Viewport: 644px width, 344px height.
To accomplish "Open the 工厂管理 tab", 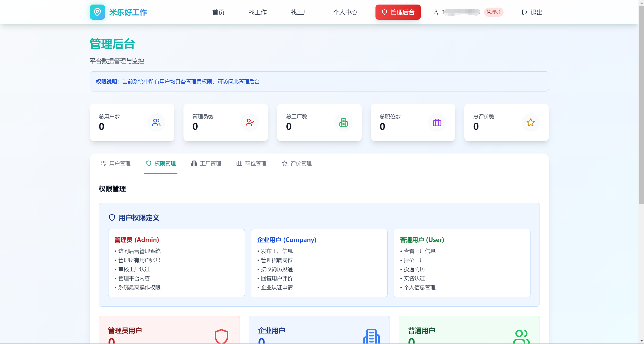I will pyautogui.click(x=206, y=164).
